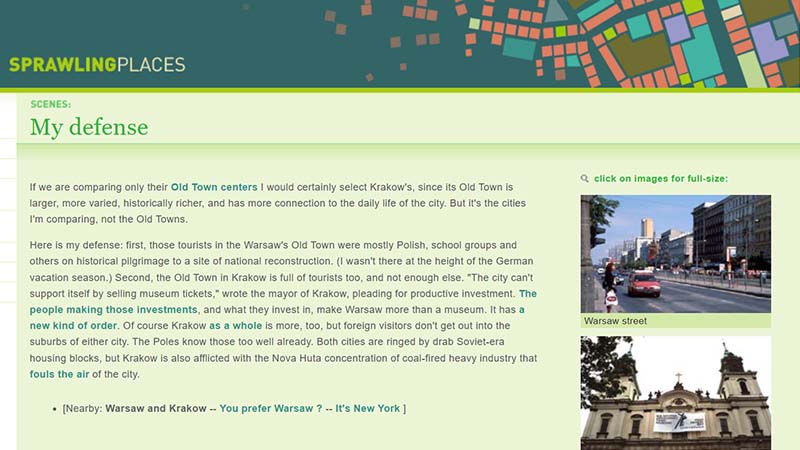Select the 'SCENES:' section label
The height and width of the screenshot is (450, 800).
(x=50, y=103)
